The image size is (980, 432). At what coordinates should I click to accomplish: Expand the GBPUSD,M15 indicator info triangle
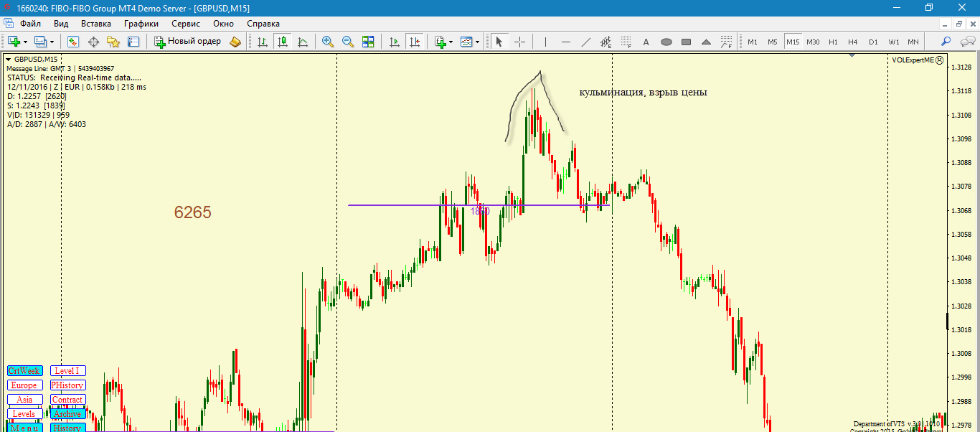click(x=9, y=60)
